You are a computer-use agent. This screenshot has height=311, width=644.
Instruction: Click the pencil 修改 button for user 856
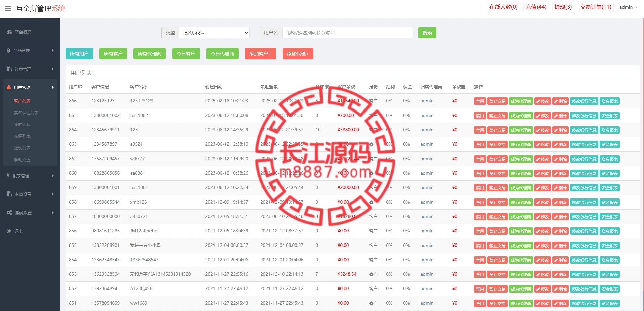(543, 231)
